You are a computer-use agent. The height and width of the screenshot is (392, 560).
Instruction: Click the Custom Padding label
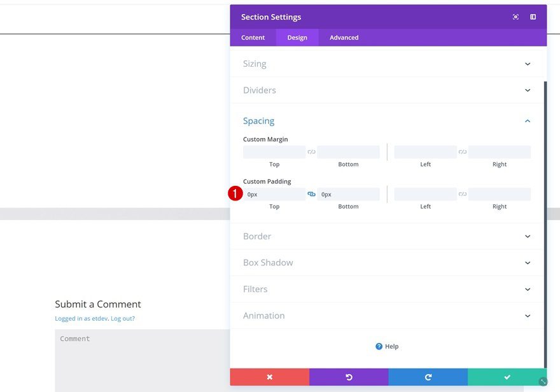point(267,181)
